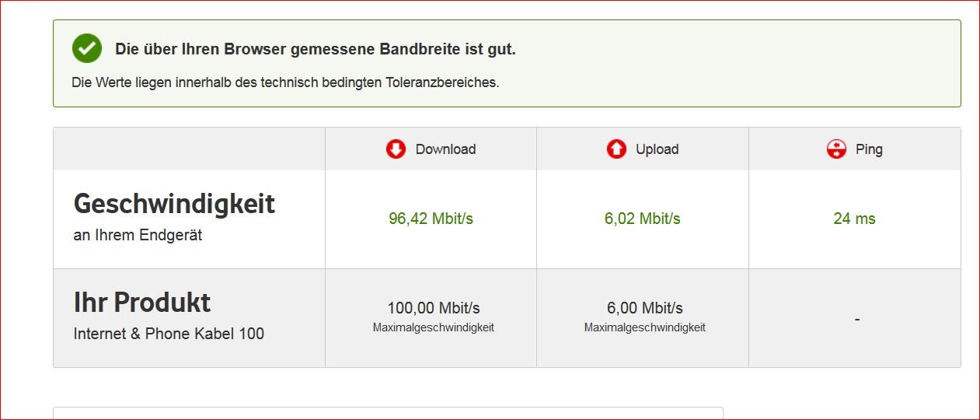
Task: Click the red Ping icon
Action: coord(836,149)
